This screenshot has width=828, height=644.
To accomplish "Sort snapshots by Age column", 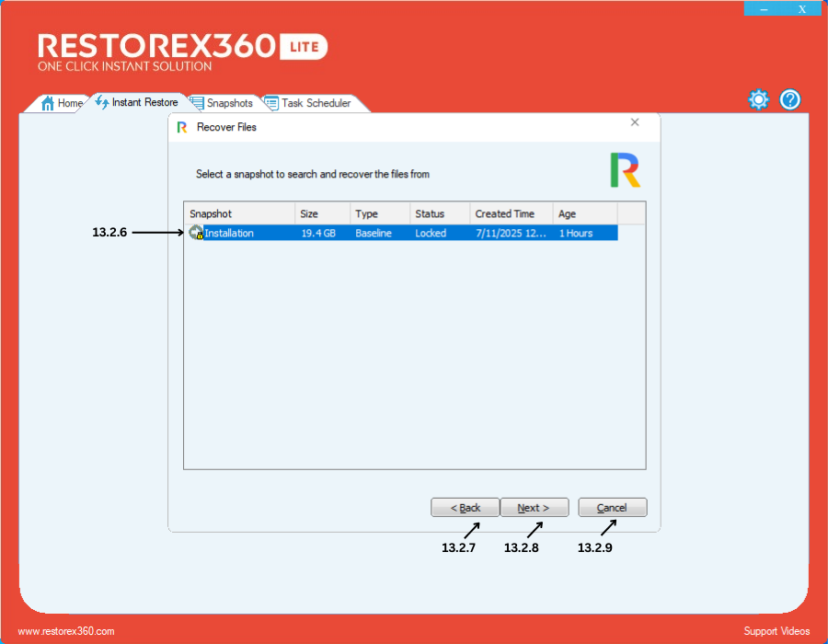I will [584, 213].
